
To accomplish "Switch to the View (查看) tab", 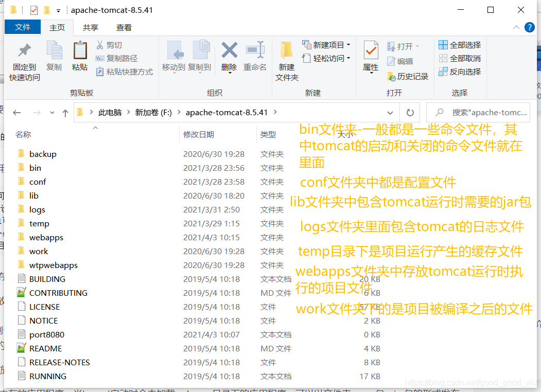I will pos(124,28).
